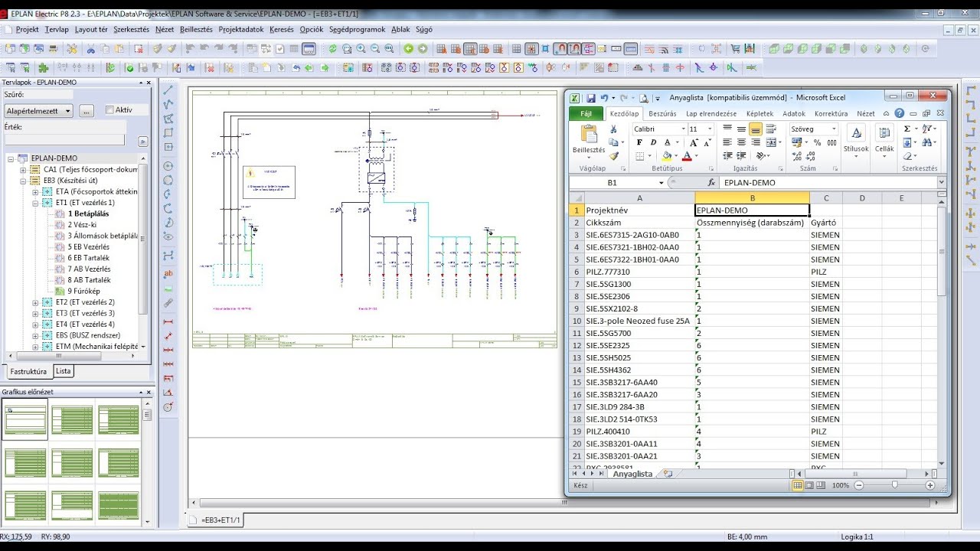Image resolution: width=980 pixels, height=551 pixels.
Task: Toggle left horizontal alignment in Excel
Action: 727,142
